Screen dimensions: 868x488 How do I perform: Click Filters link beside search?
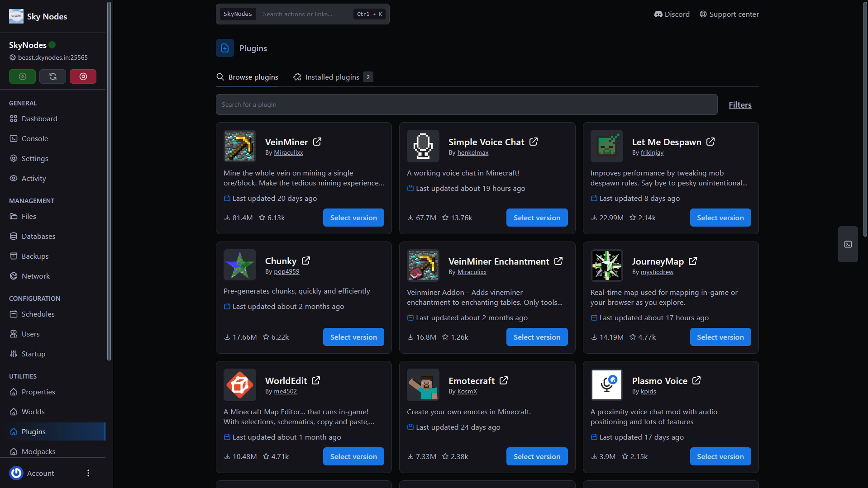[740, 104]
